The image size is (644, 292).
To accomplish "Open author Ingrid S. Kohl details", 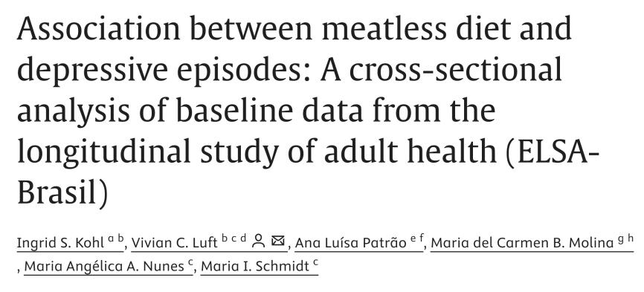I will tap(60, 243).
